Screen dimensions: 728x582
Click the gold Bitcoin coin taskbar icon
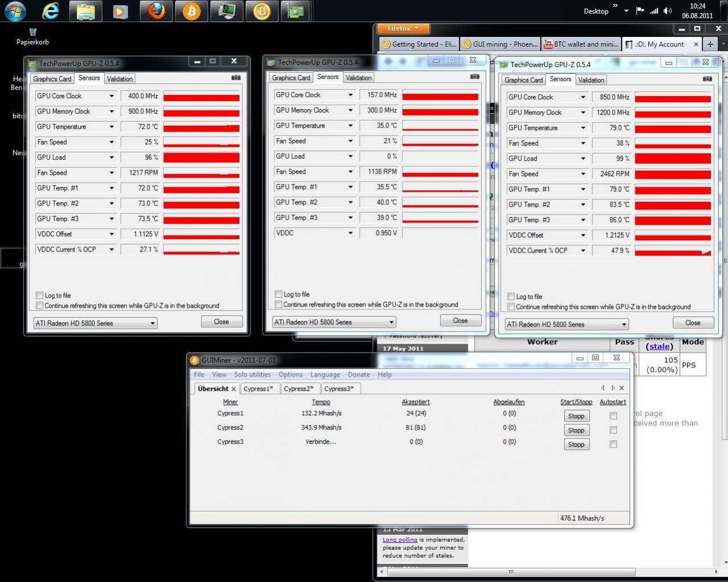(262, 11)
